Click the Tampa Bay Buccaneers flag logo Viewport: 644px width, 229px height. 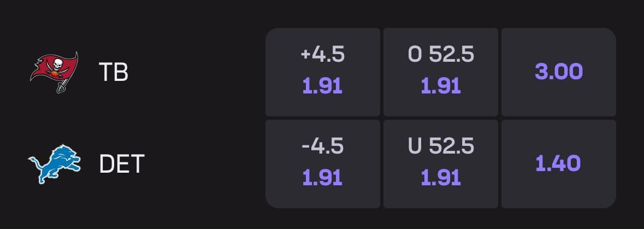(54, 72)
